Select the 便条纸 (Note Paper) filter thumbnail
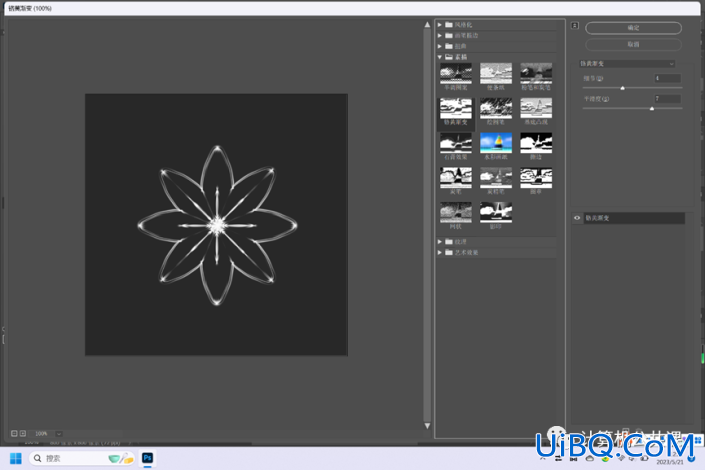 click(495, 73)
